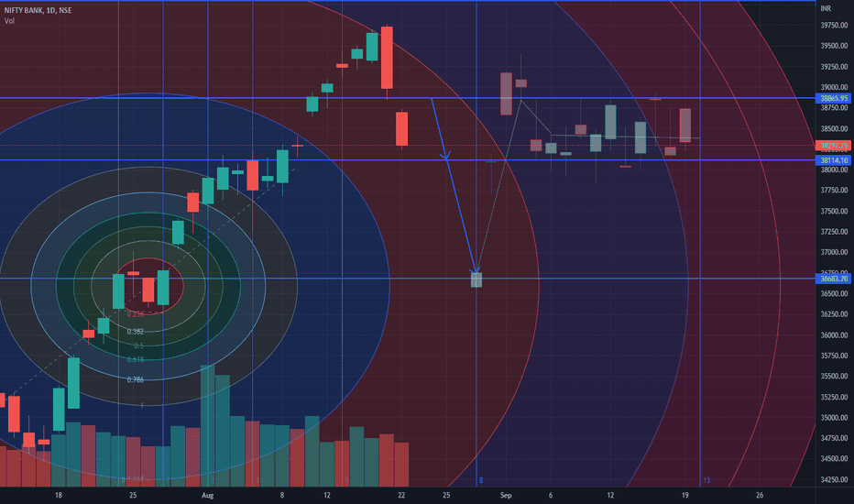Select the gray projected candle at 36683.70
This screenshot has height=504, width=854.
[476, 280]
